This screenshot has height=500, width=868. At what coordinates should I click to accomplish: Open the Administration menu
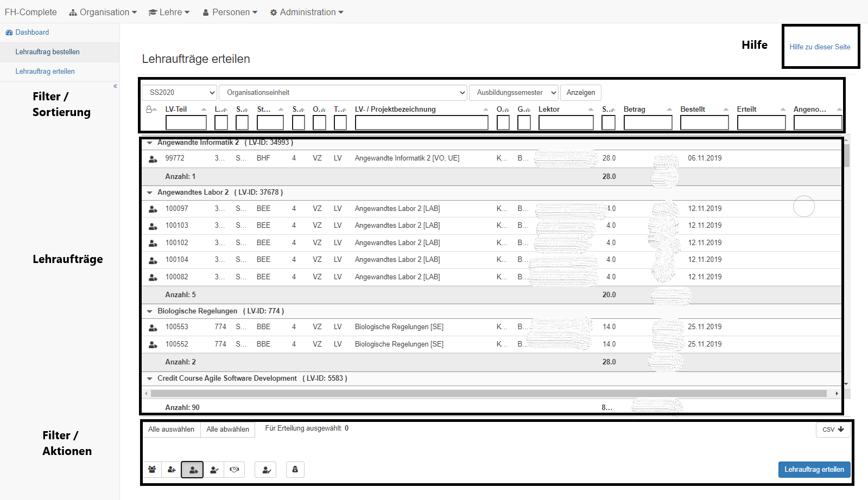307,12
